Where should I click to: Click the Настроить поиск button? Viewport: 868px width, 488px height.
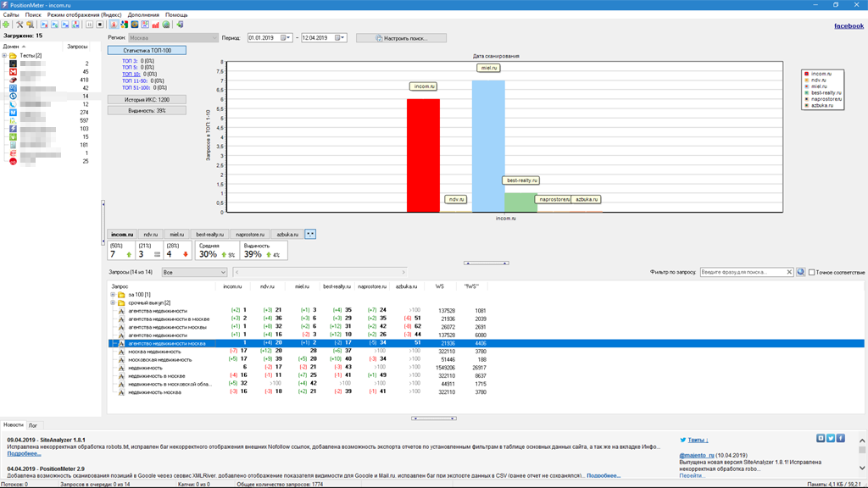point(401,38)
